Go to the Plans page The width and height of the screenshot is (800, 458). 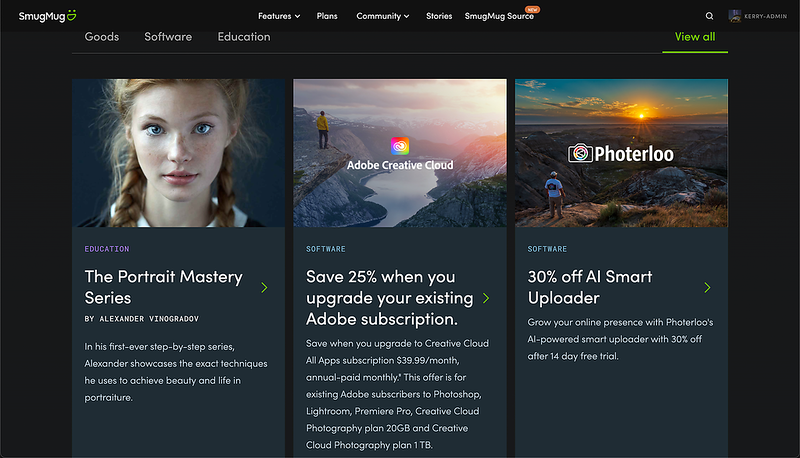pyautogui.click(x=327, y=16)
